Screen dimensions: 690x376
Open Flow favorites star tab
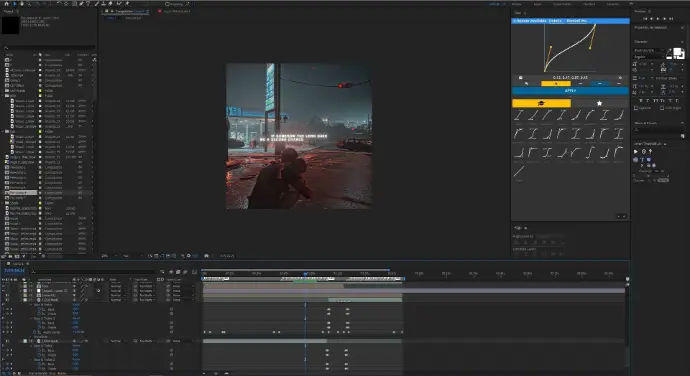(599, 103)
